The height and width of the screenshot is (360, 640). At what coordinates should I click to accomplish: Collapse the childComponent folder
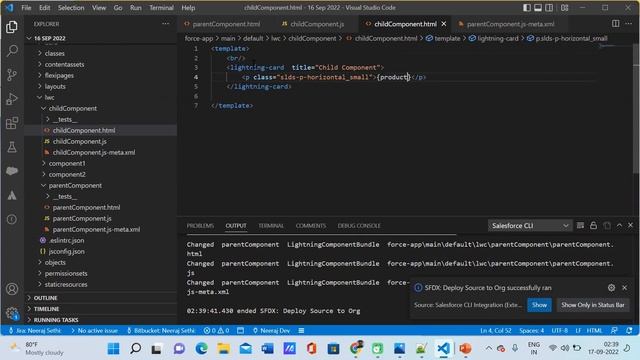pyautogui.click(x=73, y=109)
